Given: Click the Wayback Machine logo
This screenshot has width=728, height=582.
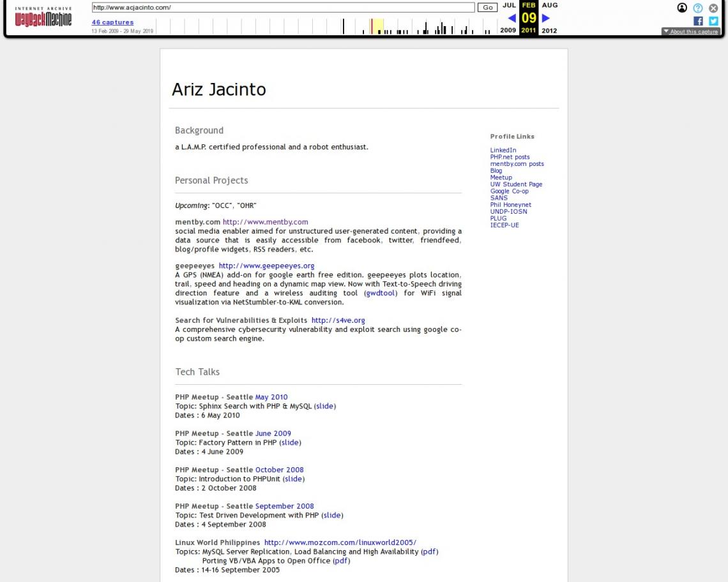Looking at the screenshot, I should (43, 17).
